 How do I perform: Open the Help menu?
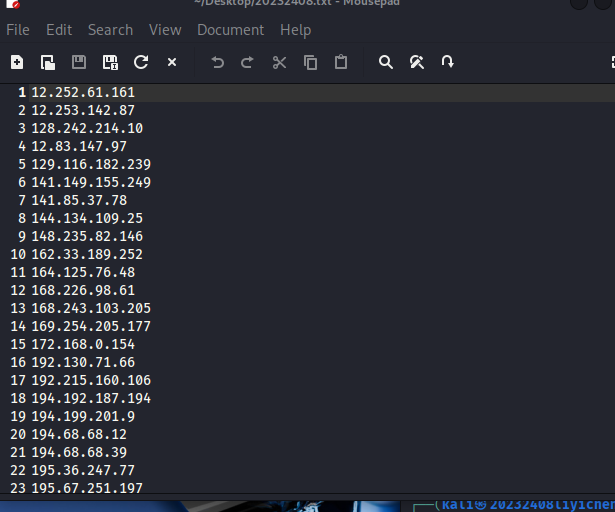296,30
